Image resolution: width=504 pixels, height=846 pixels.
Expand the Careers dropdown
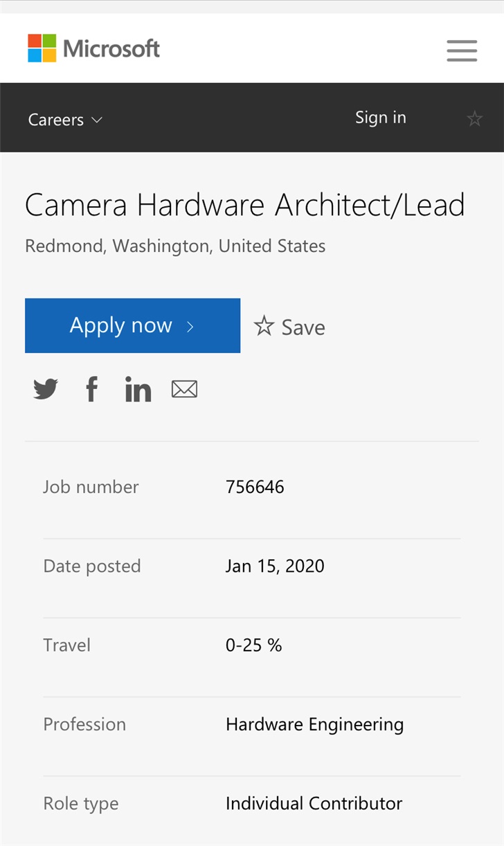tap(56, 120)
